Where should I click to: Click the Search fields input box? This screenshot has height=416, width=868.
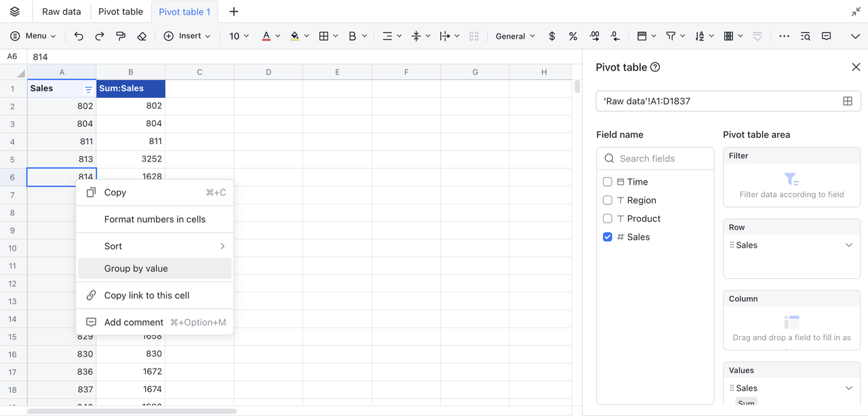click(661, 158)
